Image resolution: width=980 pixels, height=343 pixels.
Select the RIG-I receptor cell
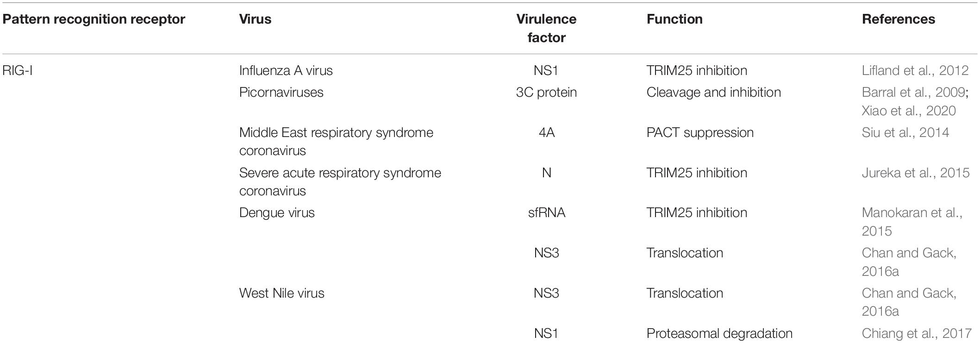point(18,70)
